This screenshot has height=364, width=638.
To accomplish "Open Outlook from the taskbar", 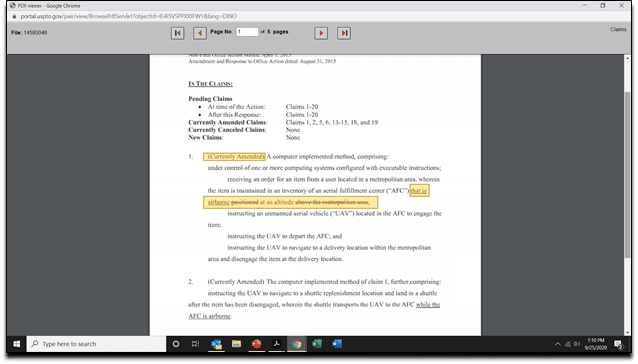I will (216, 344).
